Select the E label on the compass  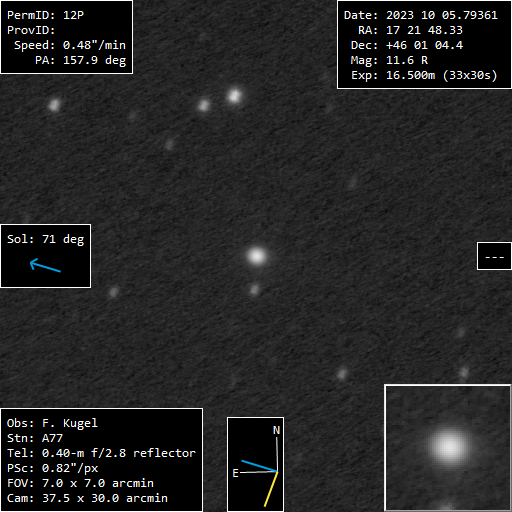click(x=235, y=473)
